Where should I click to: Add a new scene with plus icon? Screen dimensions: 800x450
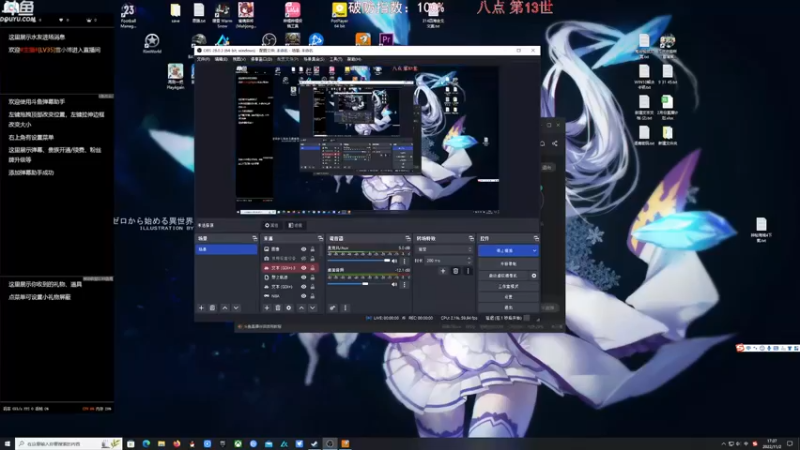pyautogui.click(x=201, y=308)
